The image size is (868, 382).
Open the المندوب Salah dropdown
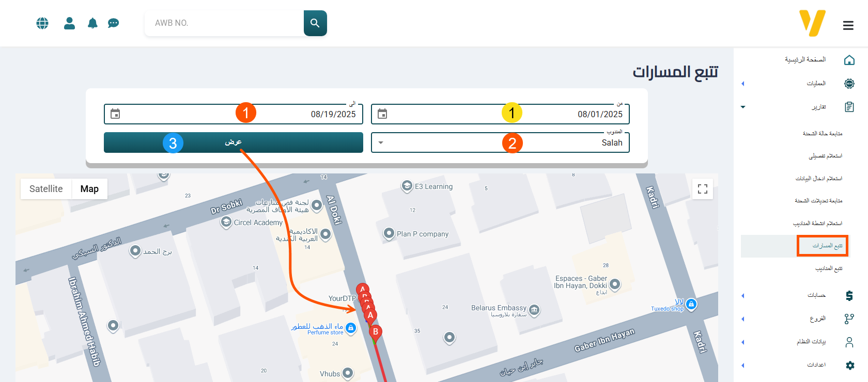[x=500, y=143]
